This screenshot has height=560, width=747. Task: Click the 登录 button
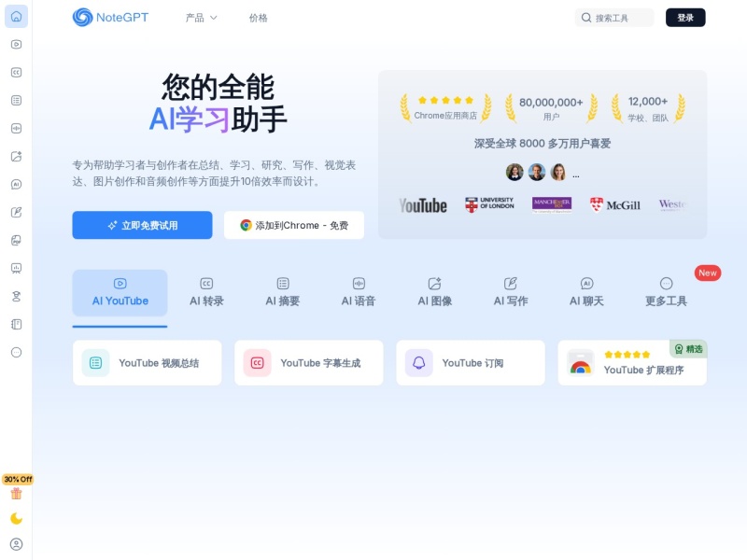pyautogui.click(x=684, y=17)
